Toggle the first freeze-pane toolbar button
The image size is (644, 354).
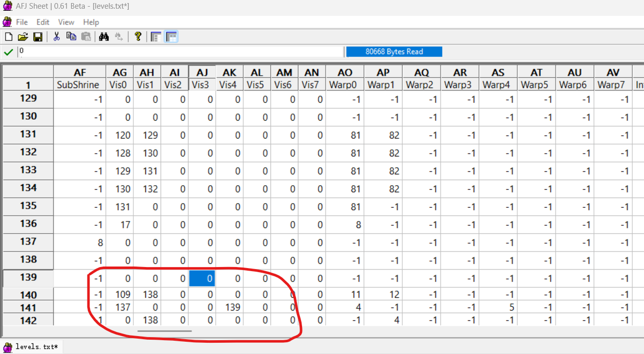tap(156, 37)
